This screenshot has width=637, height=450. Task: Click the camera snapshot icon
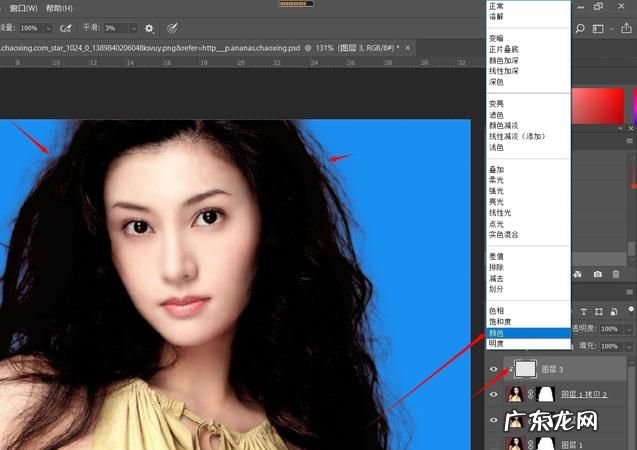(598, 274)
